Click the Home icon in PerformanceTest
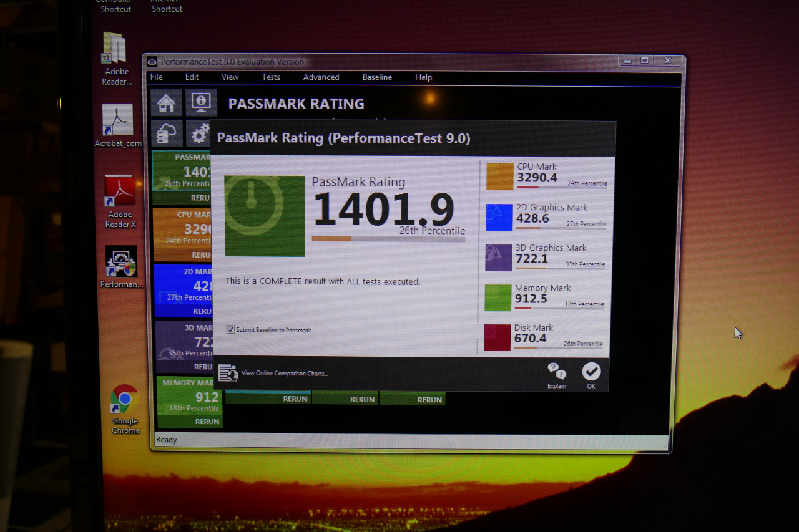This screenshot has width=799, height=532. coord(166,102)
